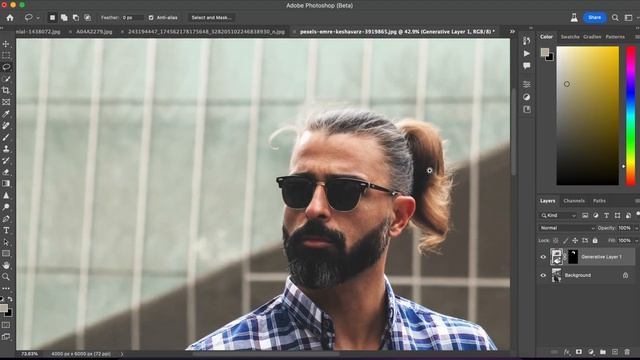
Task: Open the Lasso tool preset dropdown
Action: 38,18
